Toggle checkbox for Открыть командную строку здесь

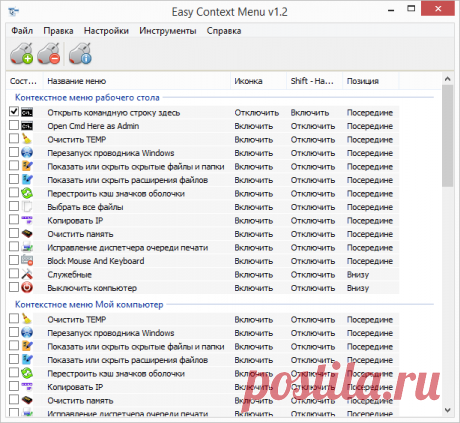click(14, 111)
